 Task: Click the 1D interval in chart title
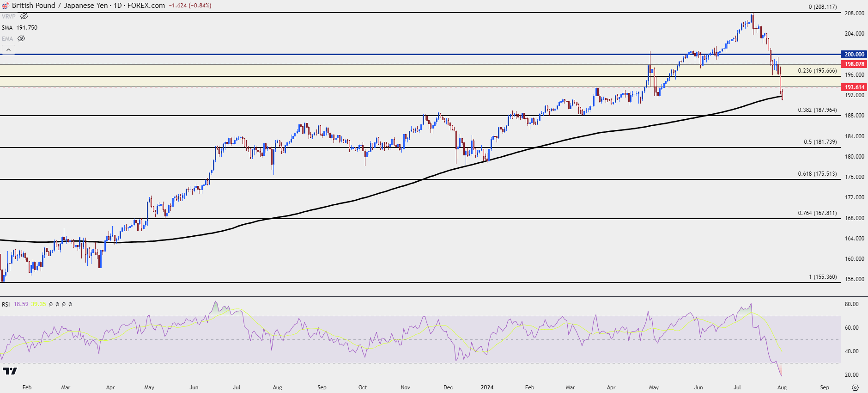point(118,6)
